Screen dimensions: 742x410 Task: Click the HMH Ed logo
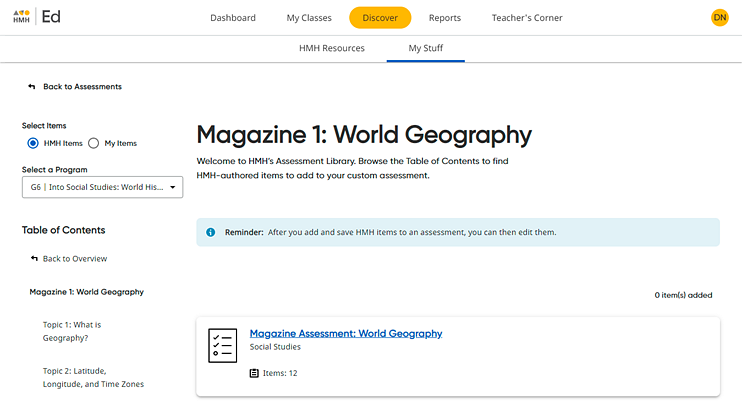click(x=36, y=17)
